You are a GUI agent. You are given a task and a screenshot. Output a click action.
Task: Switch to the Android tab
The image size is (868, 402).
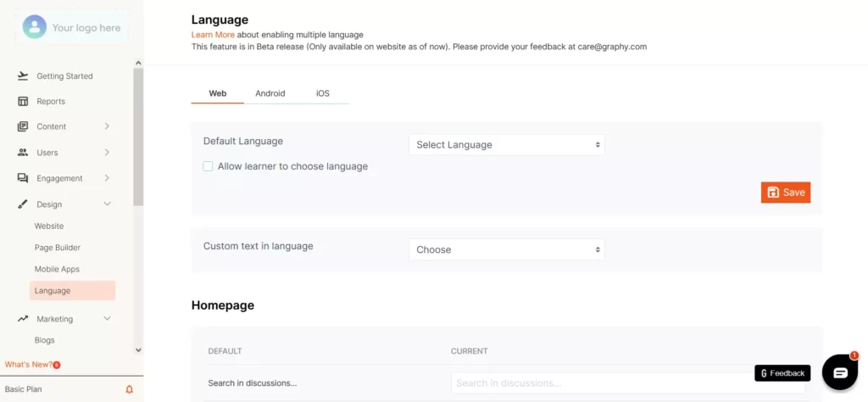tap(270, 93)
